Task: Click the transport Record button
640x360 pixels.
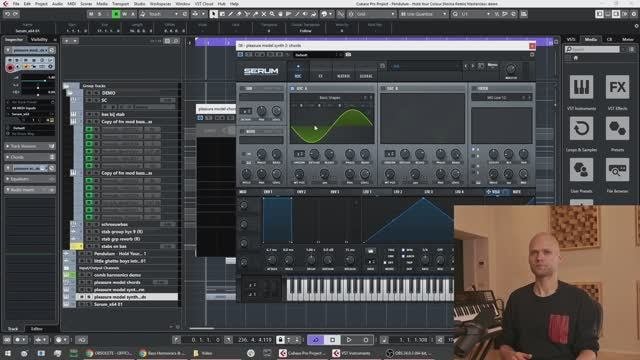Action: click(366, 340)
